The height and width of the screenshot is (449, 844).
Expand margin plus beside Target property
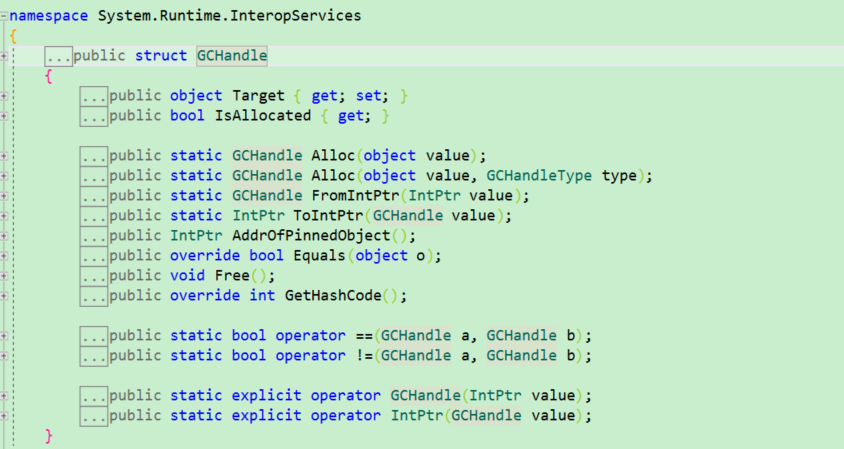(3, 96)
